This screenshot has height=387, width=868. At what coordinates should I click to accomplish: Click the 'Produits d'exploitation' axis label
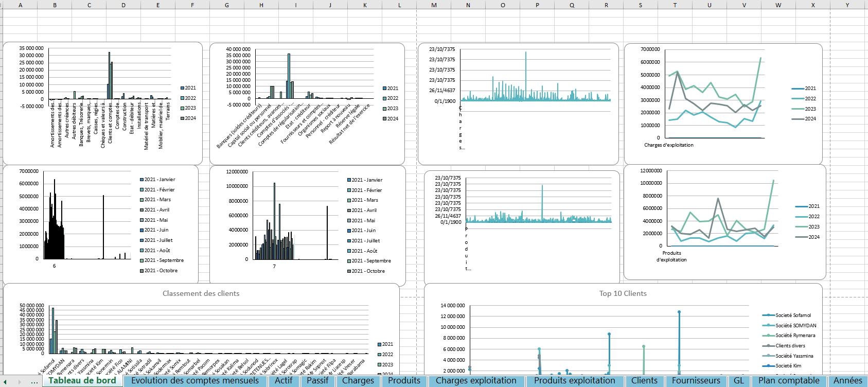click(671, 257)
